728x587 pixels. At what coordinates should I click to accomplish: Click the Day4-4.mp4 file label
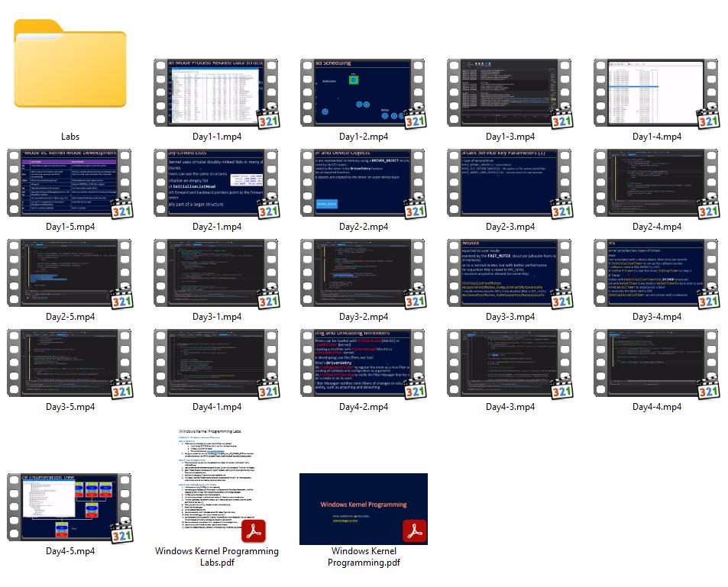point(656,407)
